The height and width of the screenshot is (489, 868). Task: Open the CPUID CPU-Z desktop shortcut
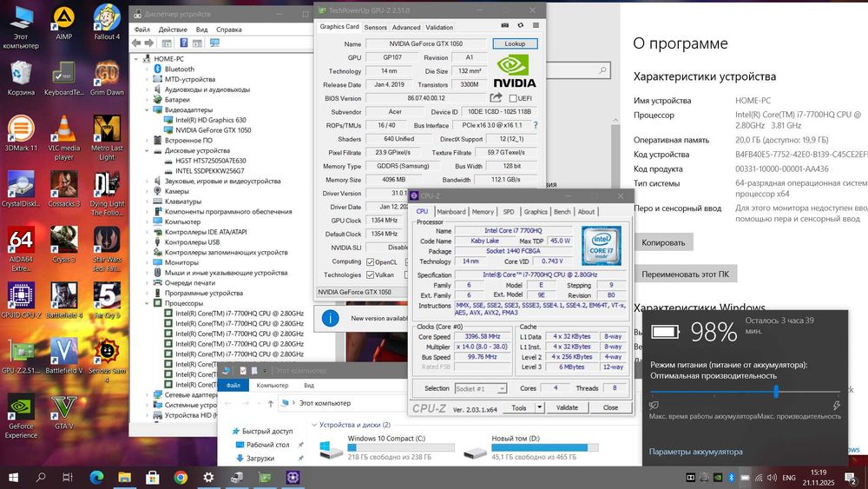click(21, 301)
